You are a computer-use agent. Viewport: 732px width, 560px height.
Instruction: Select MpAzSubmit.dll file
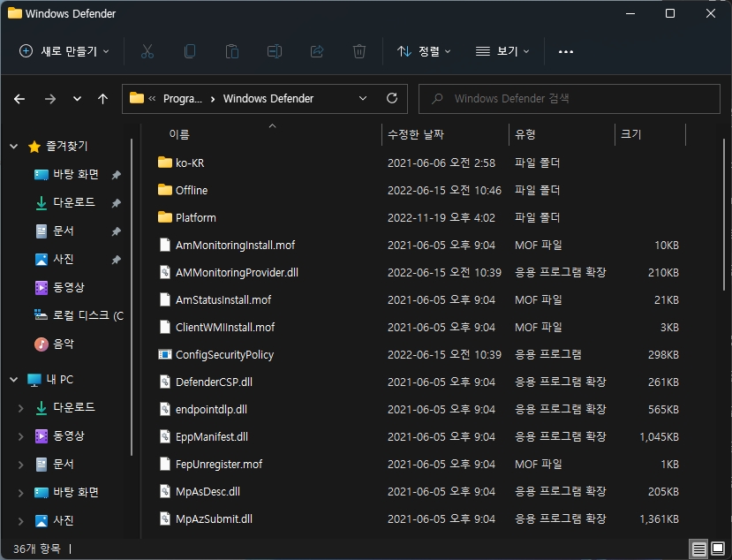[214, 518]
